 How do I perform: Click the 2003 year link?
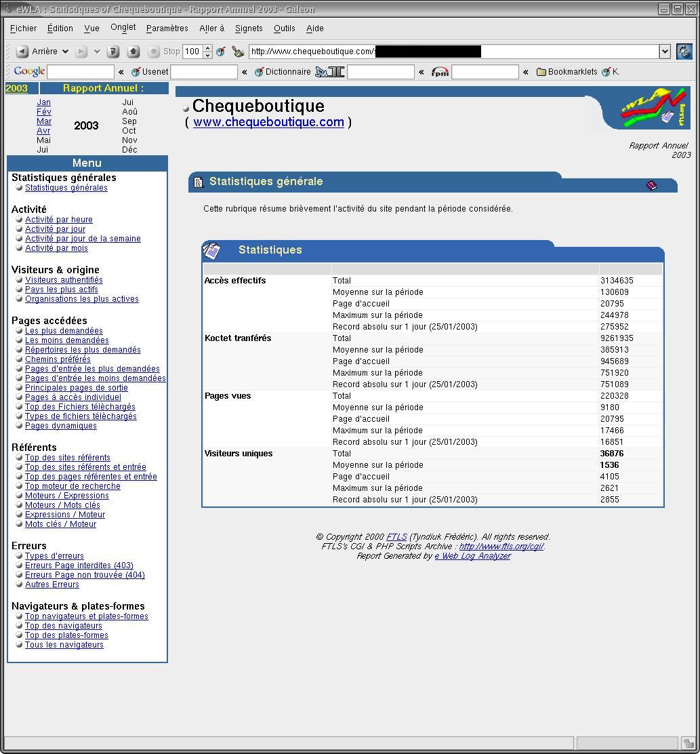[16, 88]
